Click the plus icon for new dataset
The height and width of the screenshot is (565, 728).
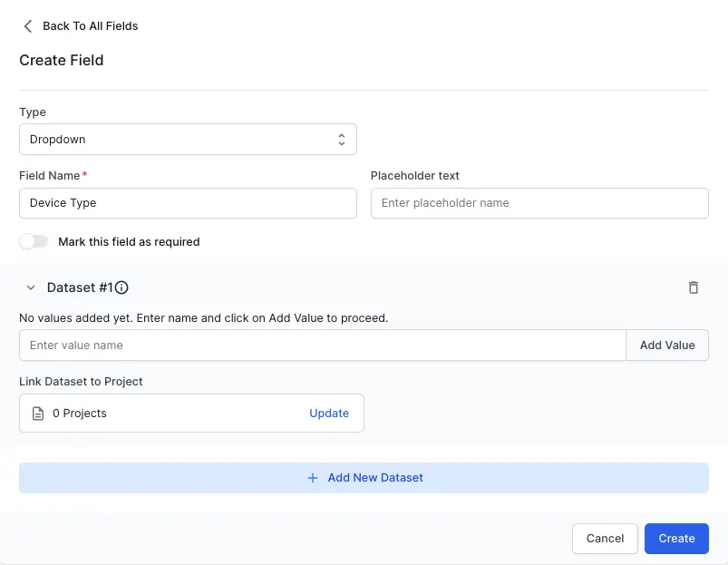pyautogui.click(x=313, y=478)
